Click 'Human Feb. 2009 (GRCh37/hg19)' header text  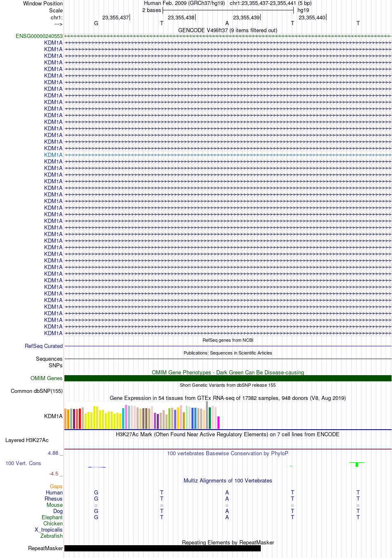[184, 3]
